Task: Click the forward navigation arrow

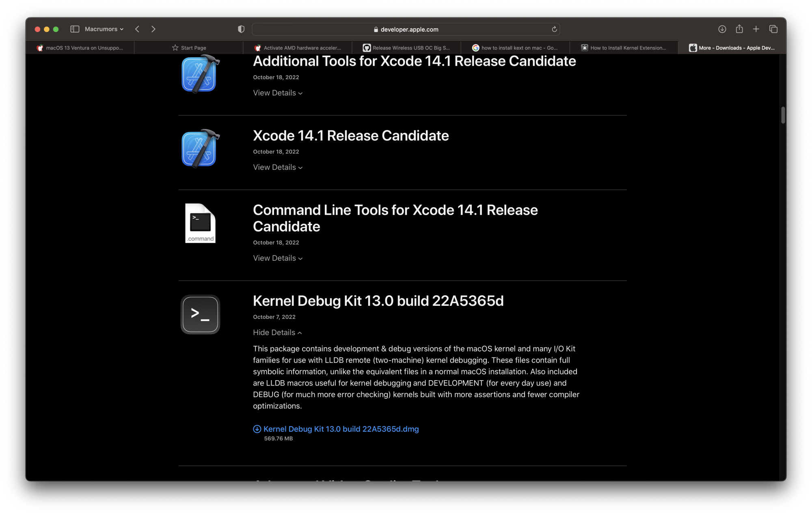Action: pyautogui.click(x=153, y=29)
